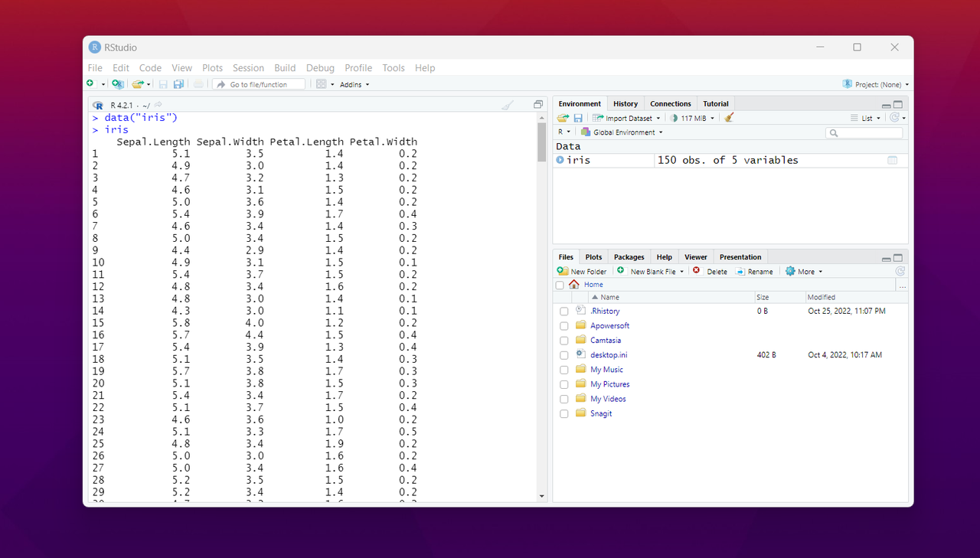Toggle the select all files checkbox
The image size is (980, 558).
tap(560, 285)
